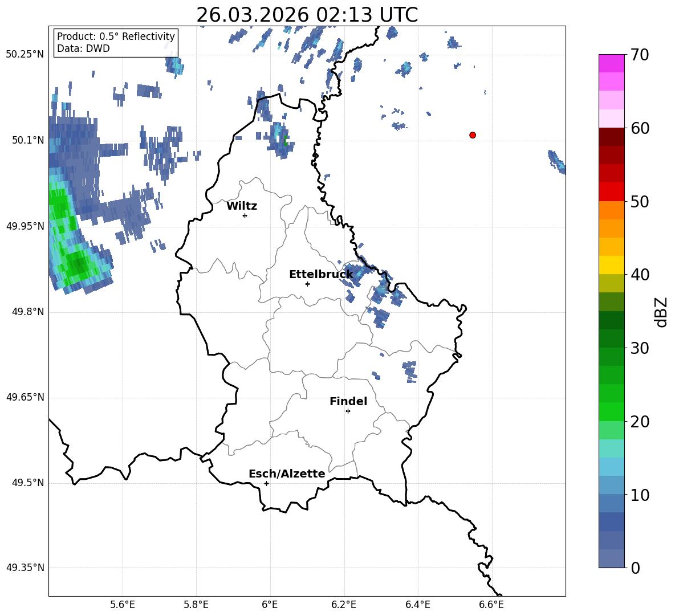Click the Findel station cross marker

(x=348, y=411)
